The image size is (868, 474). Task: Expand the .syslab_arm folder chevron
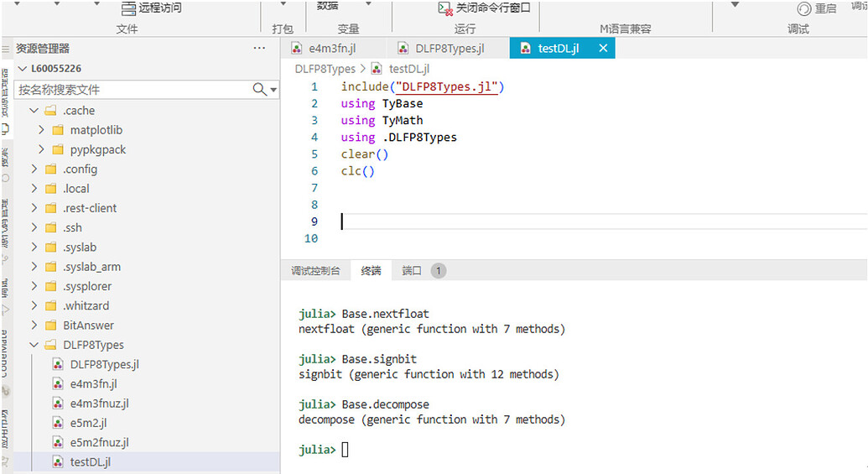point(34,266)
